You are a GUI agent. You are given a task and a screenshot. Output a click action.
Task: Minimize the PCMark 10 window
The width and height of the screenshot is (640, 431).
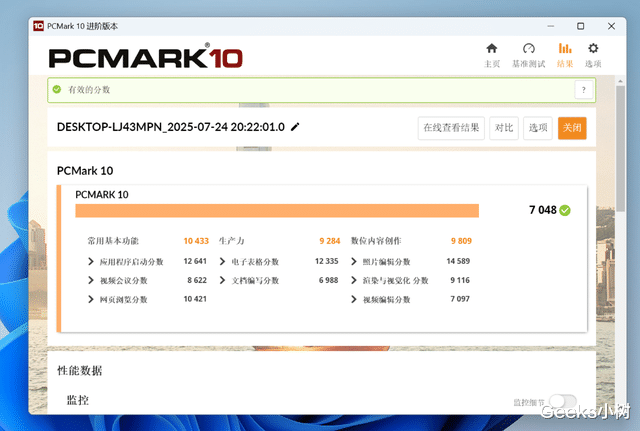(x=551, y=26)
